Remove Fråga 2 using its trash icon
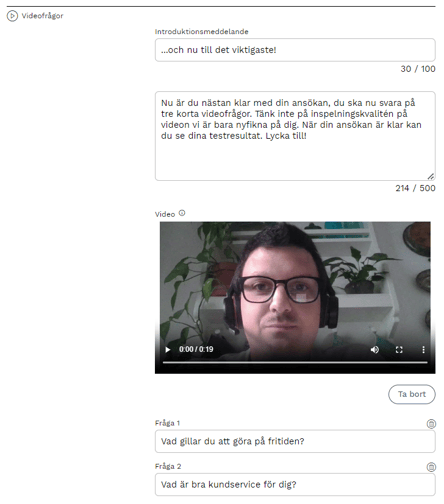444x504 pixels. click(431, 467)
